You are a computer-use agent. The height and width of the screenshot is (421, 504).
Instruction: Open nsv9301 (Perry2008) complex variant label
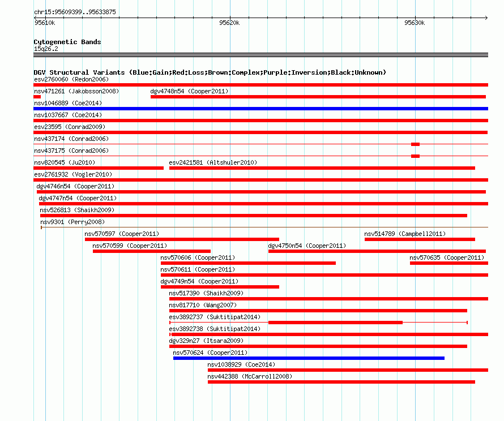coord(72,222)
